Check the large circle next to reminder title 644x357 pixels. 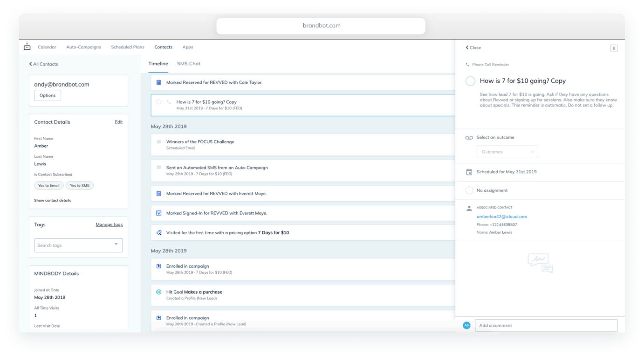[470, 81]
